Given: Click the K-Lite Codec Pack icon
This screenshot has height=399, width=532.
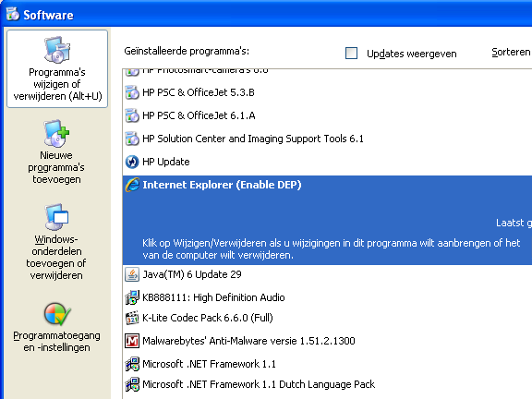Looking at the screenshot, I should pyautogui.click(x=132, y=318).
